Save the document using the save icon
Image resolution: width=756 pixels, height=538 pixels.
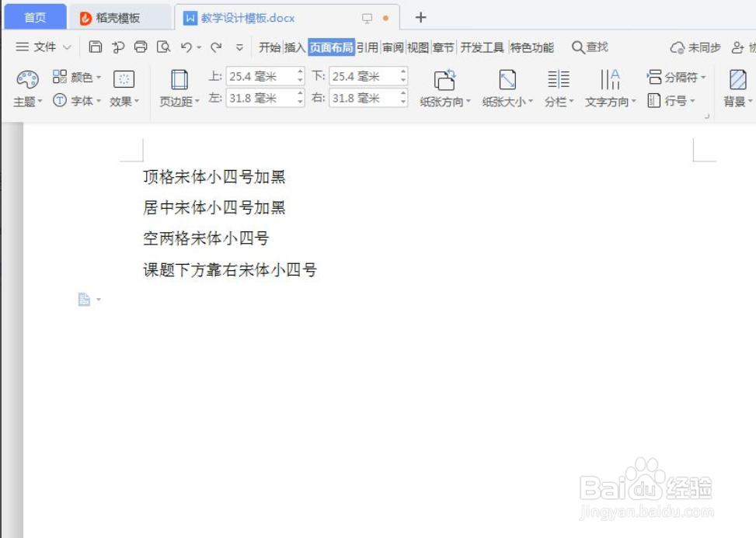[x=95, y=47]
